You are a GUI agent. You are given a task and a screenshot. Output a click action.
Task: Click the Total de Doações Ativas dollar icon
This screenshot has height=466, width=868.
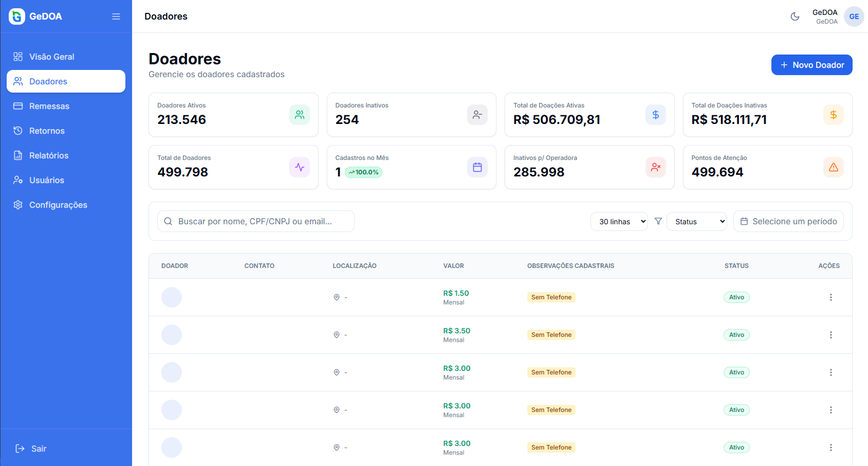(655, 115)
